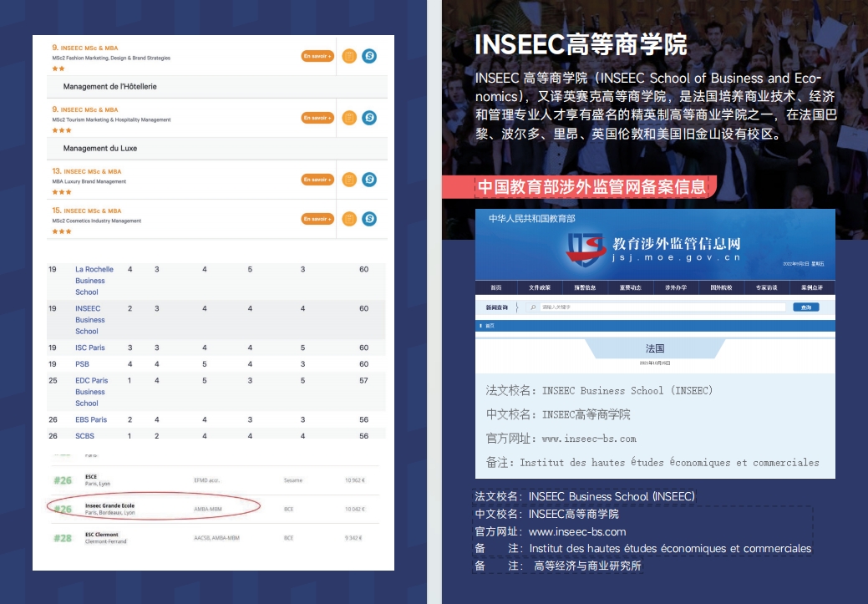868x604 pixels.
Task: Click 'En savoir +' for Fashion Marketing program
Action: coord(317,56)
